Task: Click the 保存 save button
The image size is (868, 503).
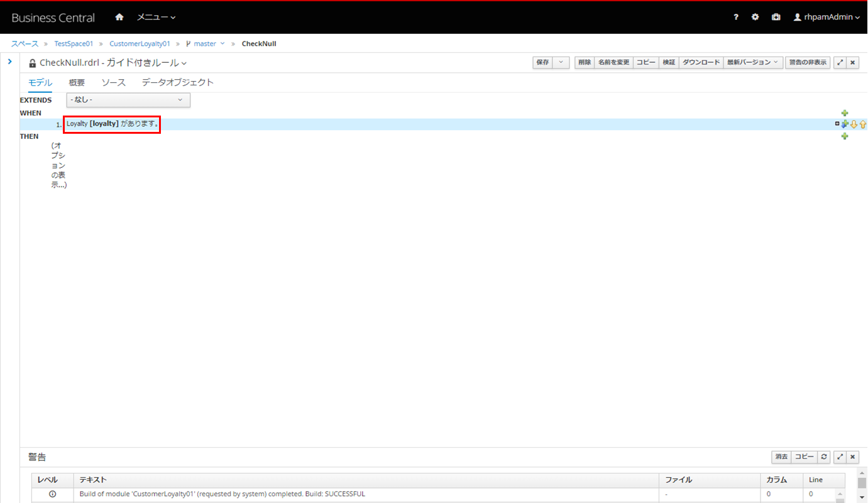Action: [542, 62]
